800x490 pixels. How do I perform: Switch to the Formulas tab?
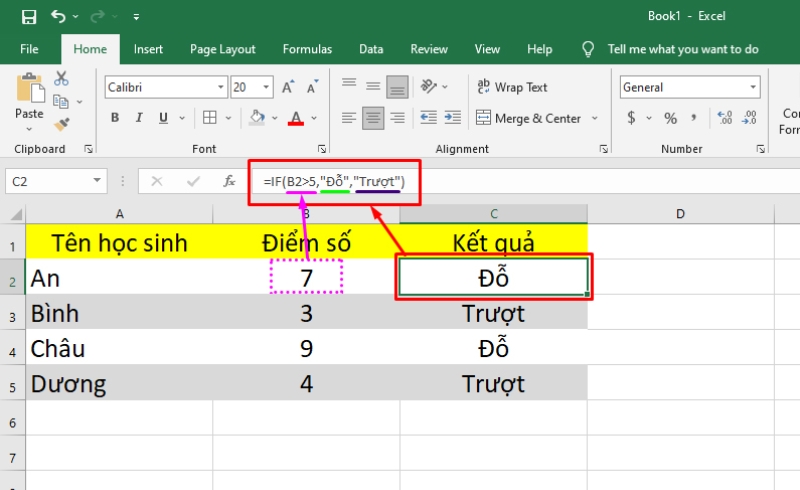(x=307, y=49)
